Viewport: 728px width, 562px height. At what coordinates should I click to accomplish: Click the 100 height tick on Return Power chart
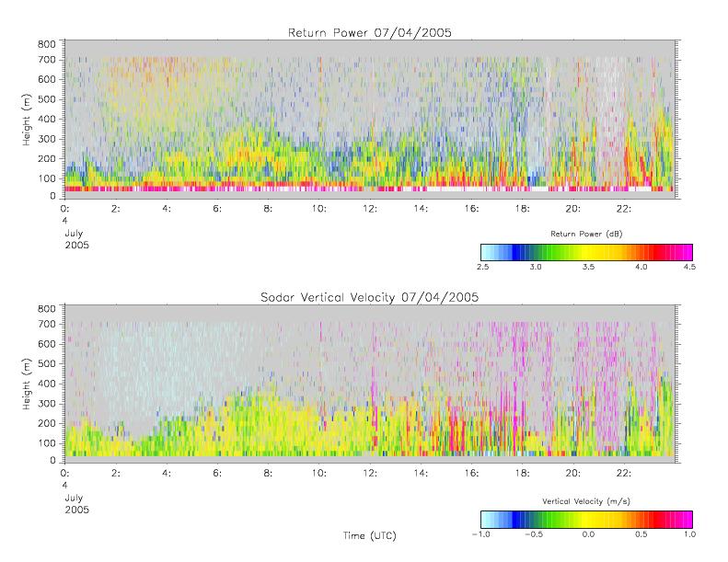click(x=46, y=178)
